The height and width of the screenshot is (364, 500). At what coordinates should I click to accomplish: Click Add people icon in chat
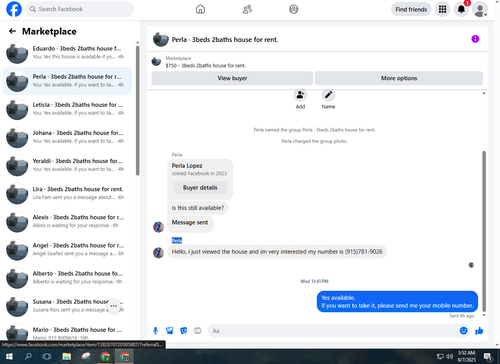pyautogui.click(x=300, y=95)
